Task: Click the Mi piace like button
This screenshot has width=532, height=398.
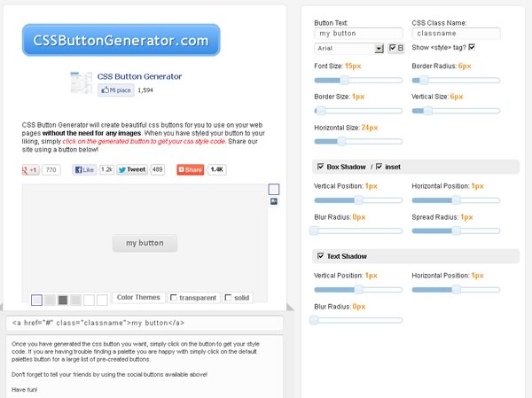Action: click(116, 90)
